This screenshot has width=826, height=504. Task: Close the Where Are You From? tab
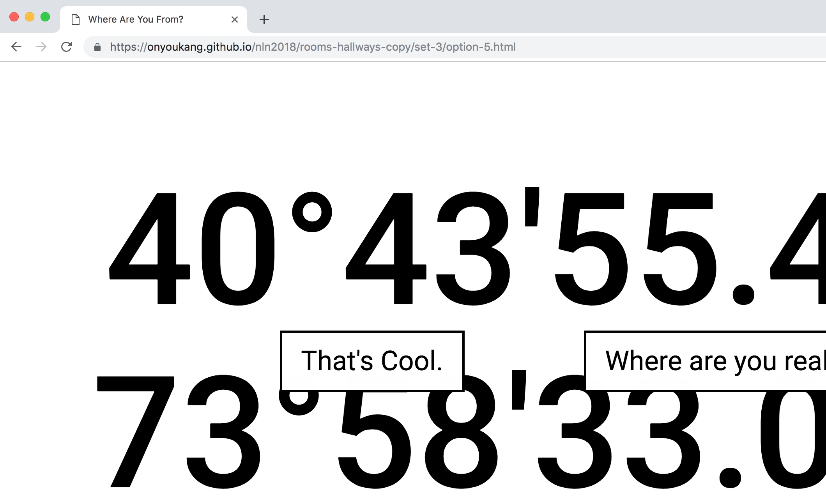(234, 19)
